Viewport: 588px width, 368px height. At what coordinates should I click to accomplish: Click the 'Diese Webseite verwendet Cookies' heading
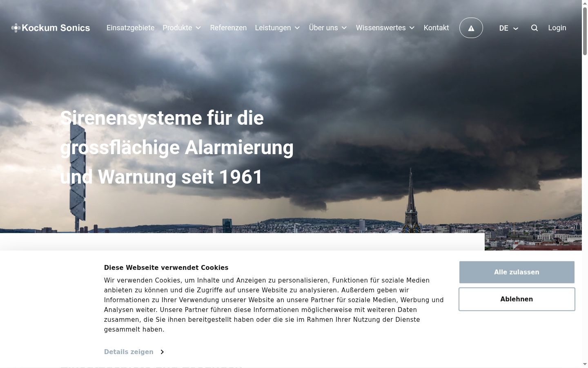tap(166, 268)
